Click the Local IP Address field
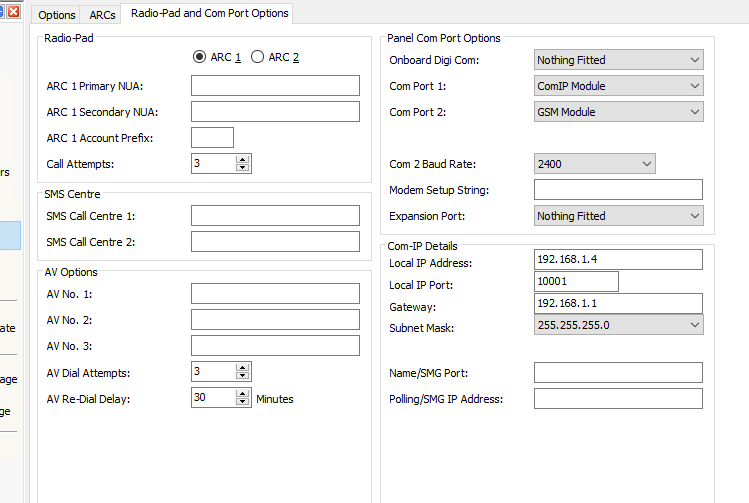 (x=618, y=260)
